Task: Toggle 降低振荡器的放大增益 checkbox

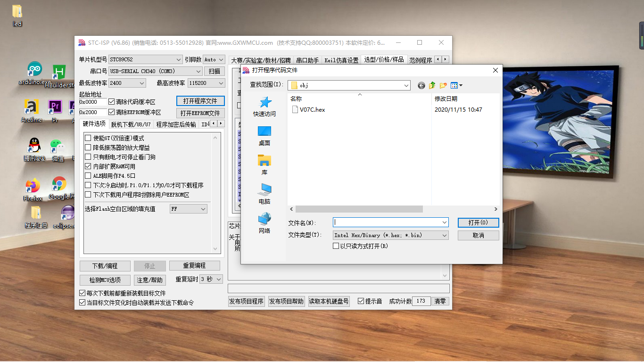Action: [88, 148]
